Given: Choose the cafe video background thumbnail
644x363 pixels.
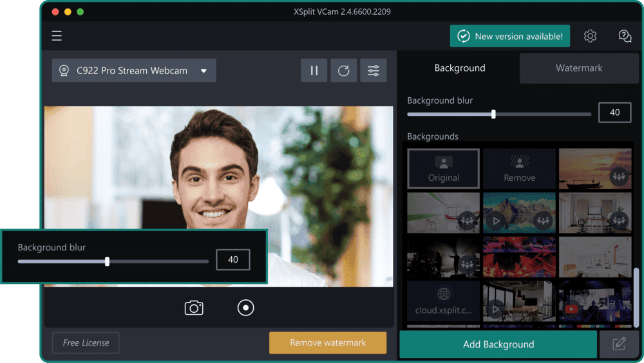Looking at the screenshot, I should pos(519,301).
